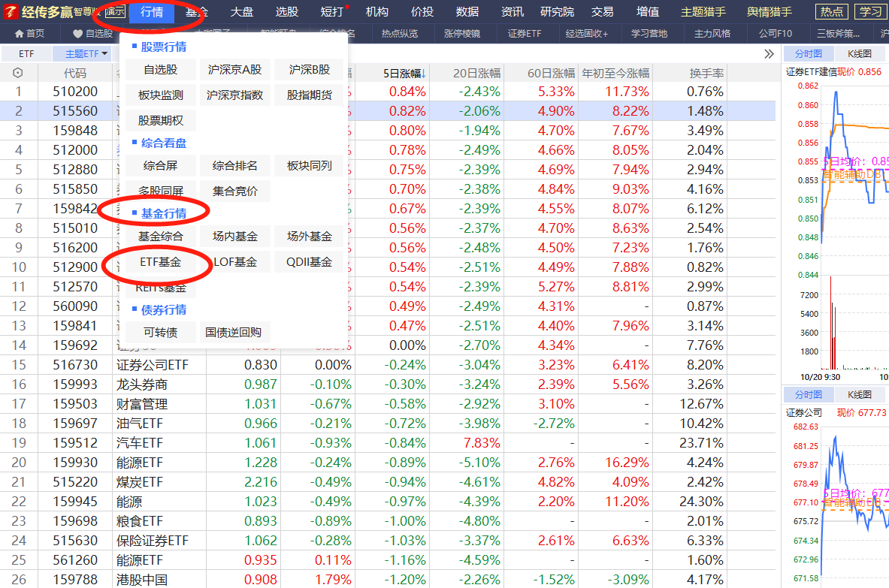The image size is (889, 588).
Task: Select 可转债 under 债券行情
Action: tap(160, 333)
